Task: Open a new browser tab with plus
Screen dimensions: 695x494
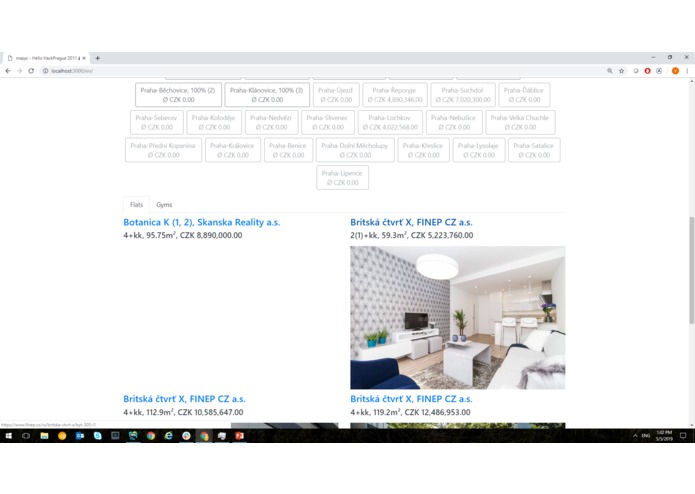Action: (98, 58)
